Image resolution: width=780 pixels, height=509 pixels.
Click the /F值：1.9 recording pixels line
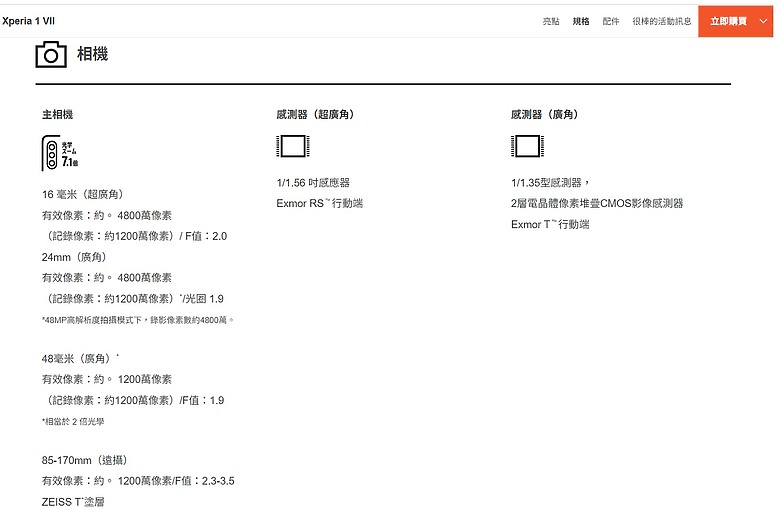(x=133, y=401)
